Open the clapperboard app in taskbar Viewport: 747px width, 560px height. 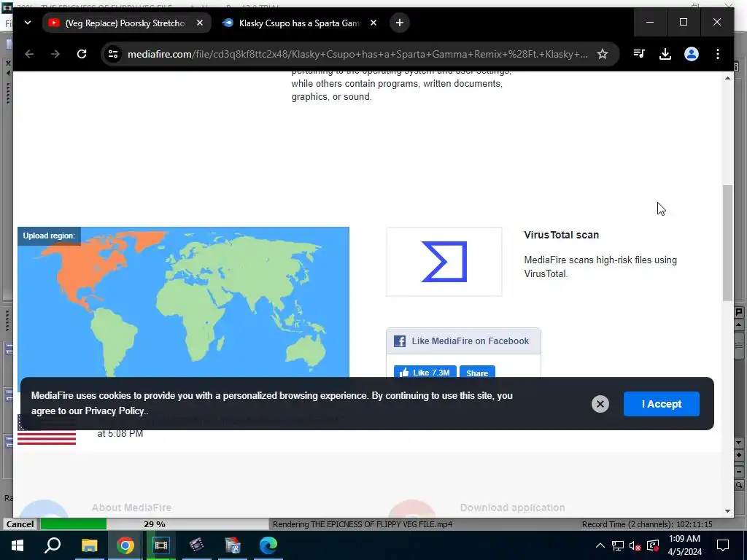coord(196,545)
